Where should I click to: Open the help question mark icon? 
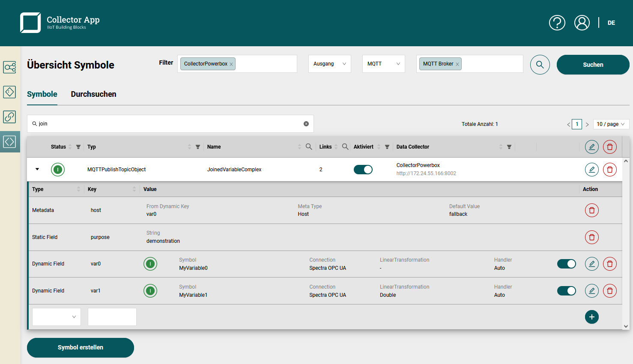pyautogui.click(x=557, y=23)
